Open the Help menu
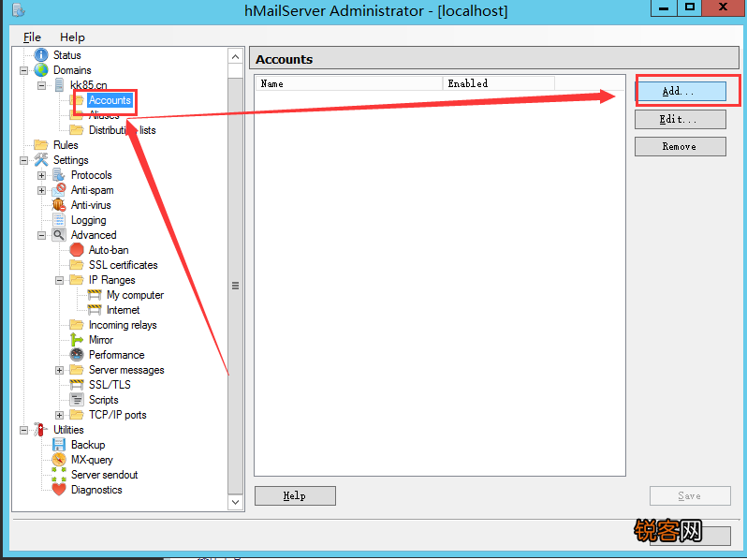Viewport: 747px width, 560px height. 72,37
